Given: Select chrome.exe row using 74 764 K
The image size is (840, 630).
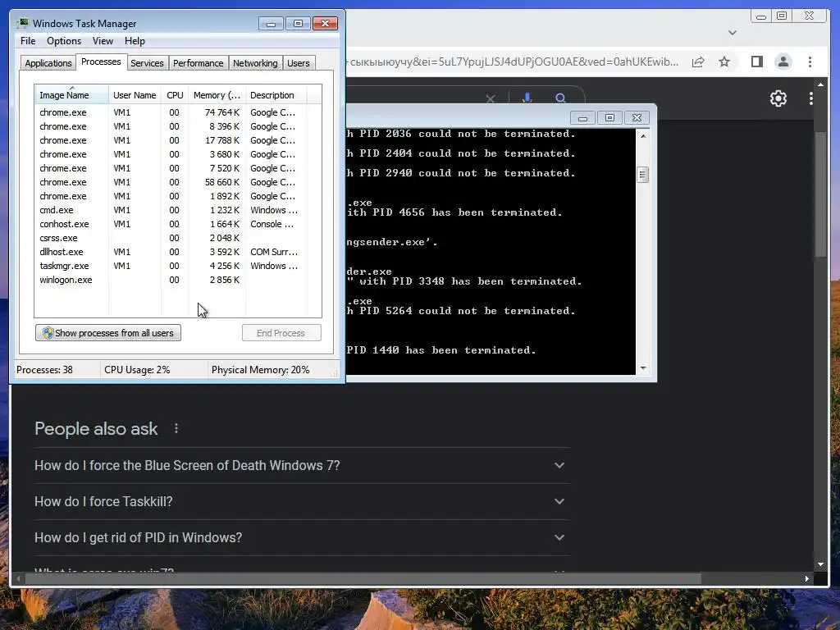Looking at the screenshot, I should click(x=178, y=112).
